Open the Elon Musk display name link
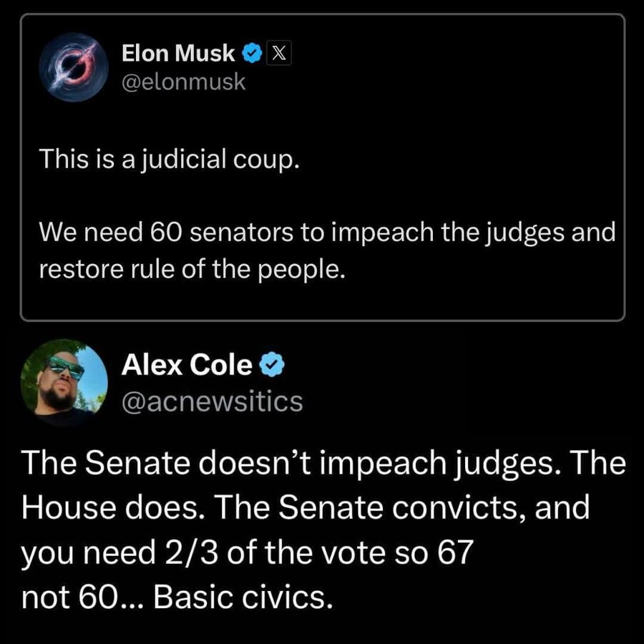The height and width of the screenshot is (644, 644). (x=178, y=53)
